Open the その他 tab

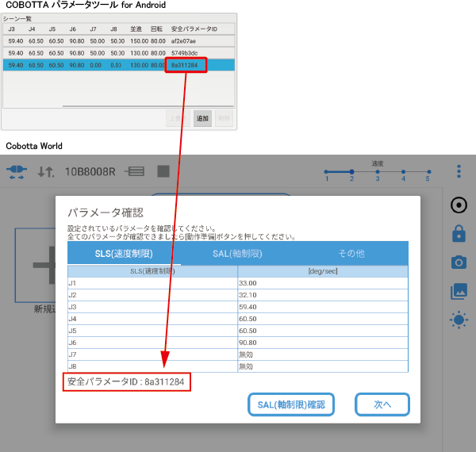click(x=350, y=254)
